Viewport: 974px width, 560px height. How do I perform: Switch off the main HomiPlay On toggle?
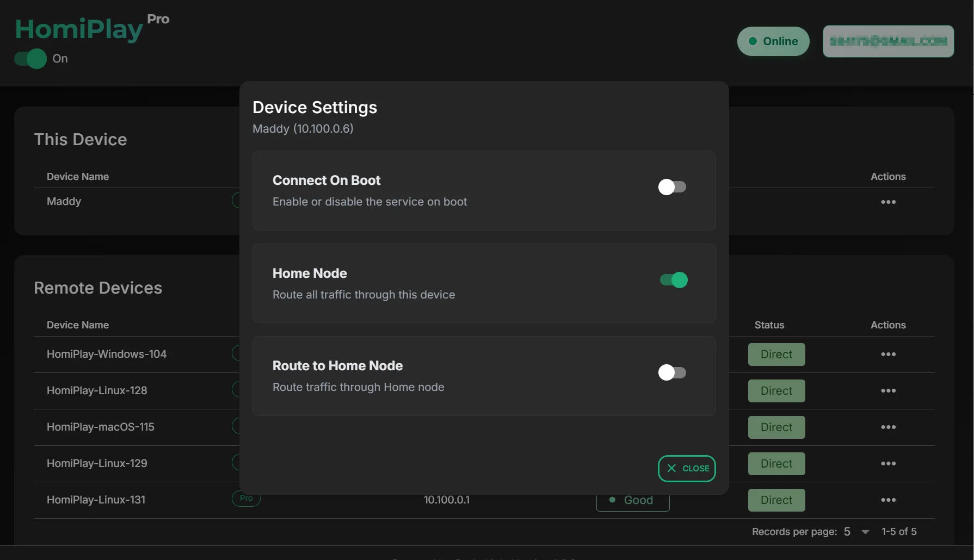30,59
